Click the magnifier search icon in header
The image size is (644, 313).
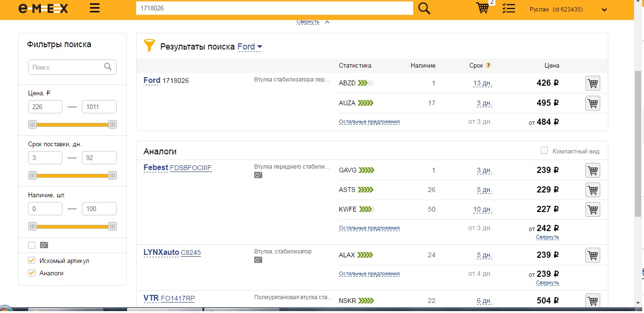[x=424, y=9]
